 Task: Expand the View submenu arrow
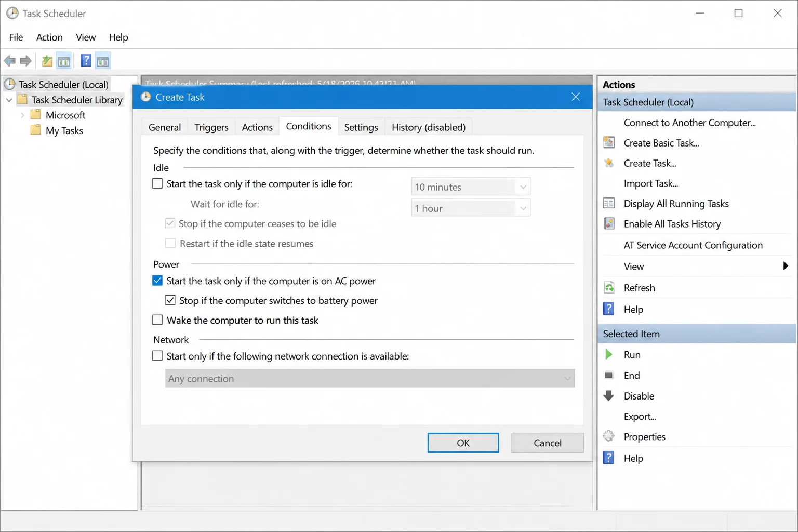pos(786,266)
